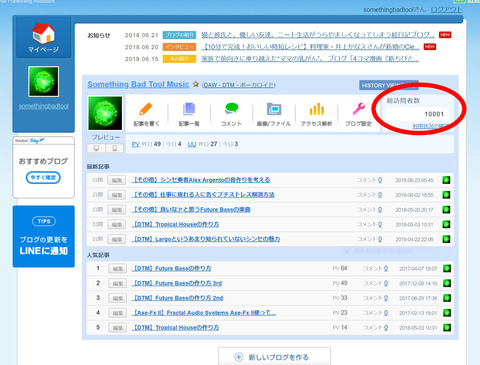
Task: Click 編集 for the Axe-Fx II article
Action: [x=117, y=313]
